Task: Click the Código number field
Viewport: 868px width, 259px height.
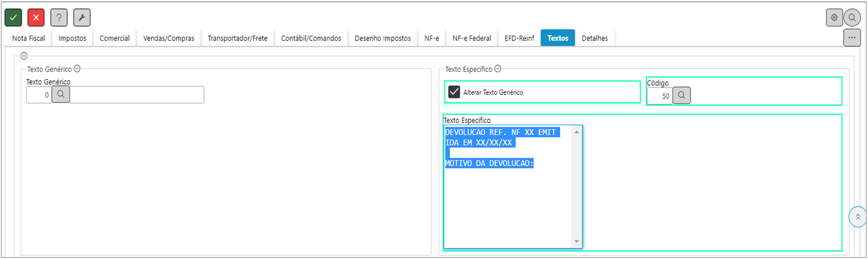Action: click(x=659, y=96)
